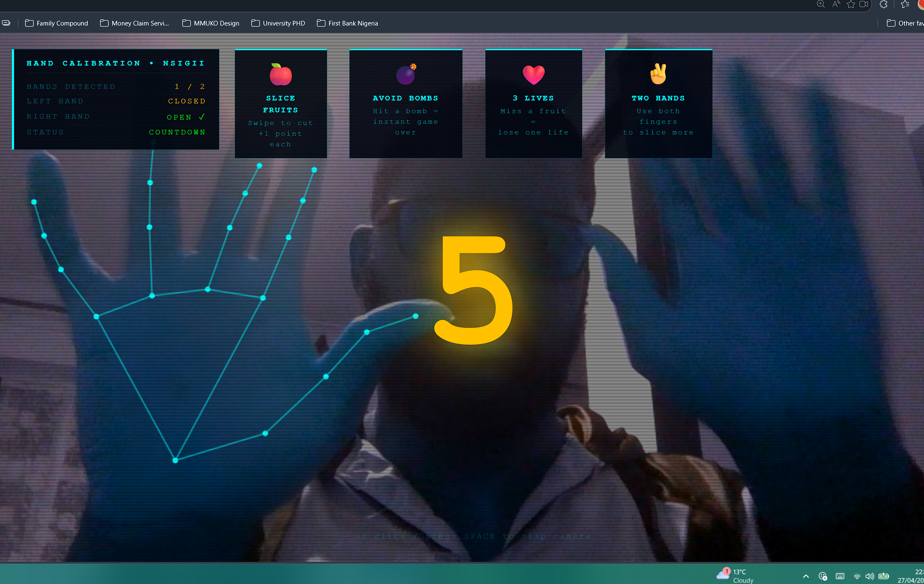Open the browser Extensions puzzle icon
Image resolution: width=924 pixels, height=584 pixels.
click(x=884, y=4)
